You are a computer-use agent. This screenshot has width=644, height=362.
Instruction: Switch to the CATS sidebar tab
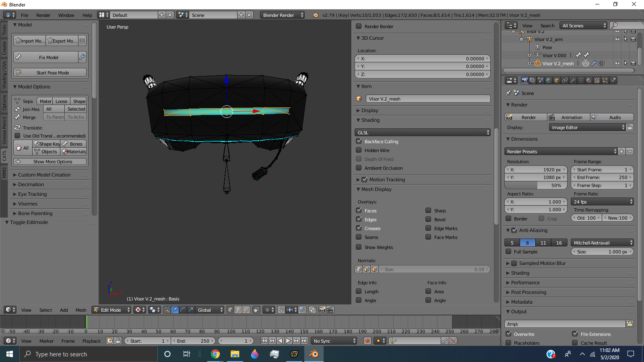pos(4,156)
